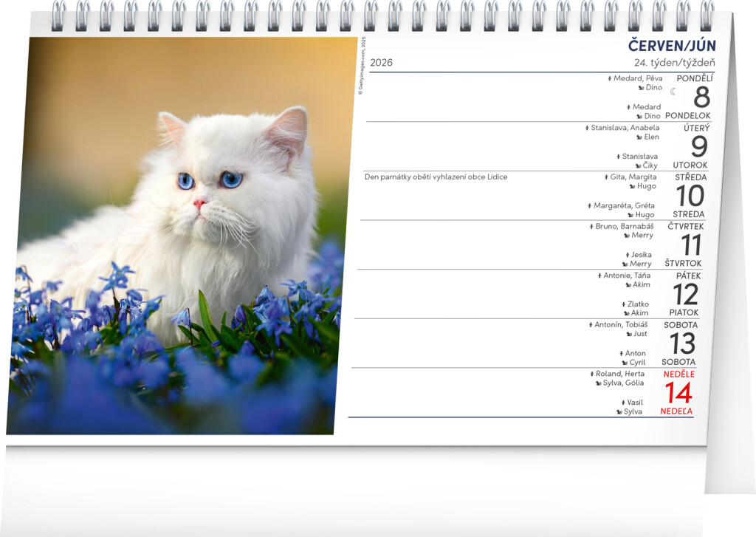The width and height of the screenshot is (756, 537).
Task: Click the red NEDĚLE day label
Action: [x=678, y=374]
